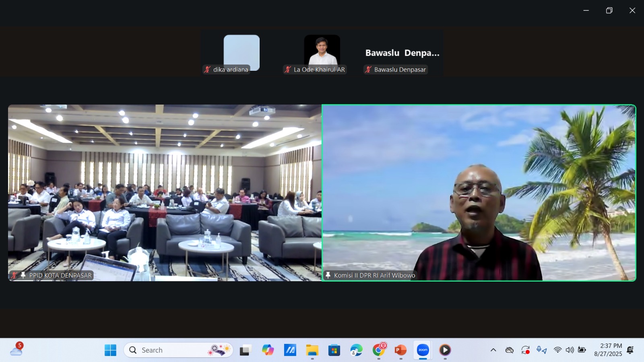The image size is (644, 362).
Task: Open Copilot from the taskbar
Action: pos(268,350)
